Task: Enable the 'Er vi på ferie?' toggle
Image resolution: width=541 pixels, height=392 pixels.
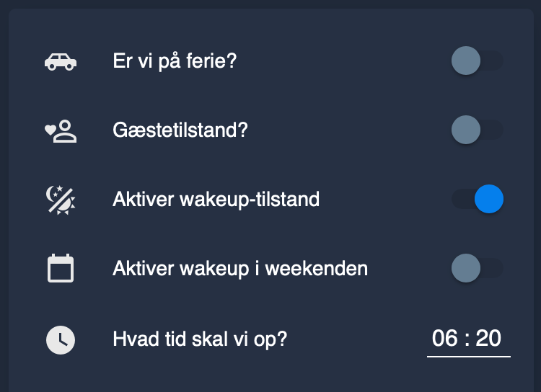Action: 478,61
